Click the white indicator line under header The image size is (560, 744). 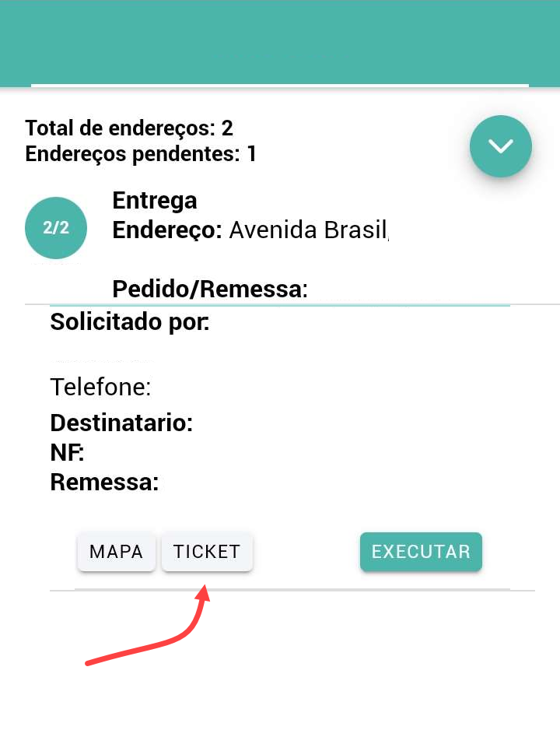280,84
